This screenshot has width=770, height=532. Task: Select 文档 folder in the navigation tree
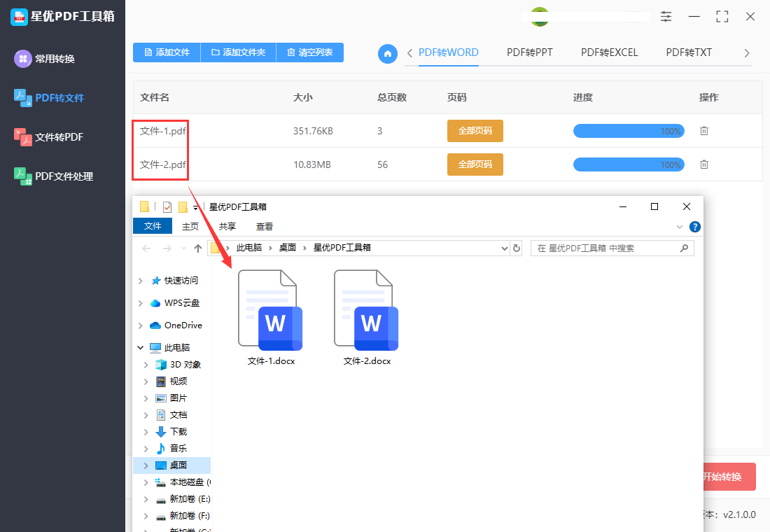coord(171,414)
